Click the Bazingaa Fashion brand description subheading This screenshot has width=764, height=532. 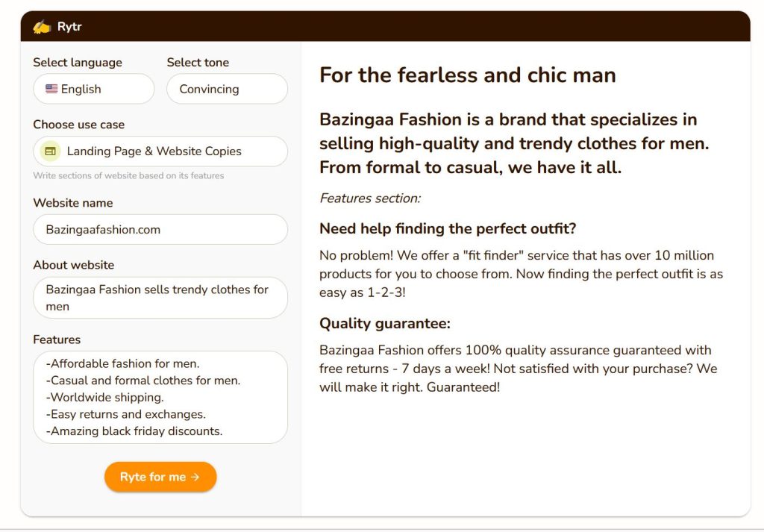(x=514, y=143)
